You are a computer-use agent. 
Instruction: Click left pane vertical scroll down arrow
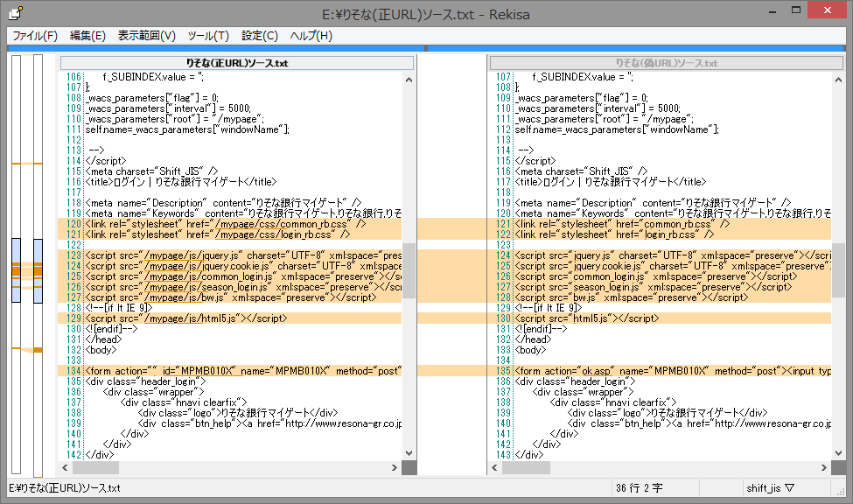point(409,453)
